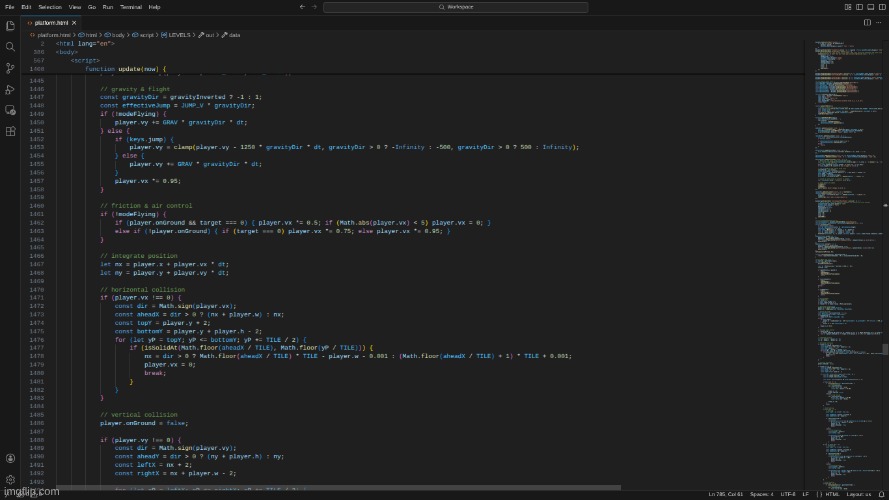
Task: Click the HTML language mode in status bar
Action: [832, 494]
